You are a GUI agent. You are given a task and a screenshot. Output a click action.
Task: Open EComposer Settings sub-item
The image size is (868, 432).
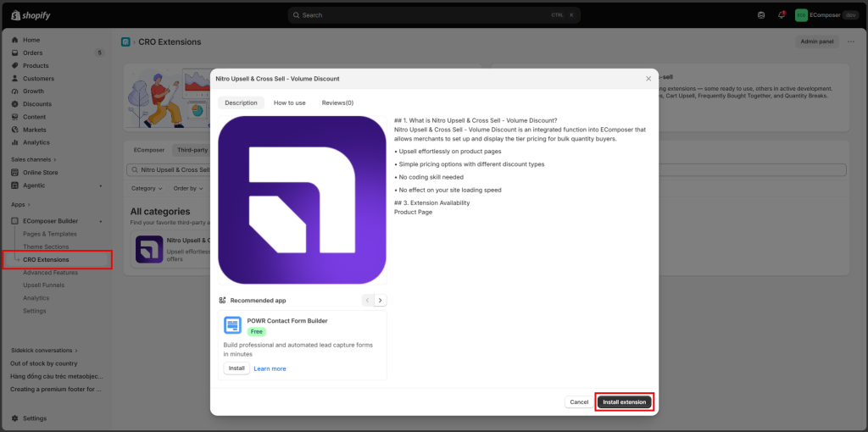point(34,311)
